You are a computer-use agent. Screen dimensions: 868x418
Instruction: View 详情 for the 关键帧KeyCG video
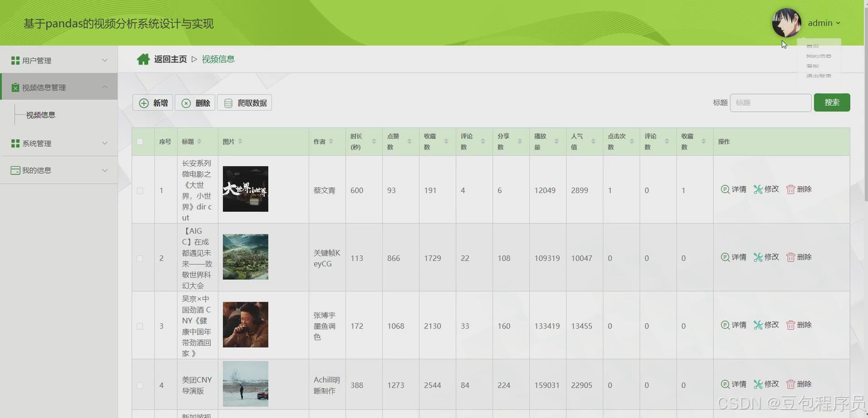coord(734,257)
